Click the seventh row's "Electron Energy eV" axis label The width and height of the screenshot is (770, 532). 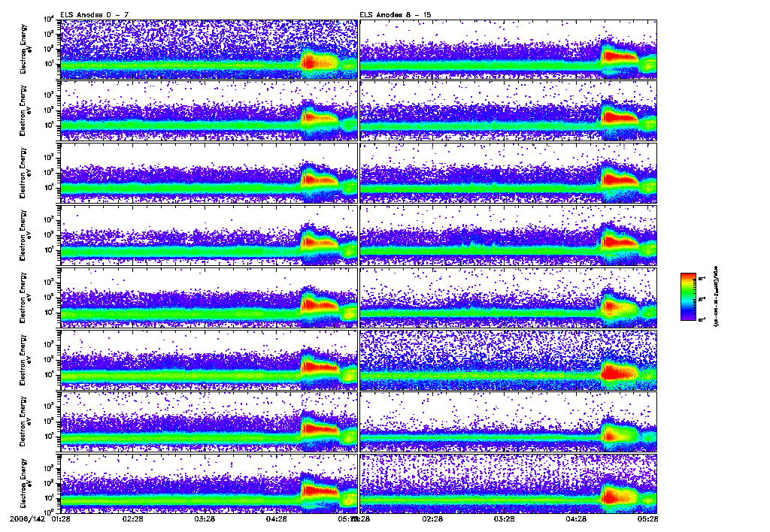pyautogui.click(x=25, y=422)
